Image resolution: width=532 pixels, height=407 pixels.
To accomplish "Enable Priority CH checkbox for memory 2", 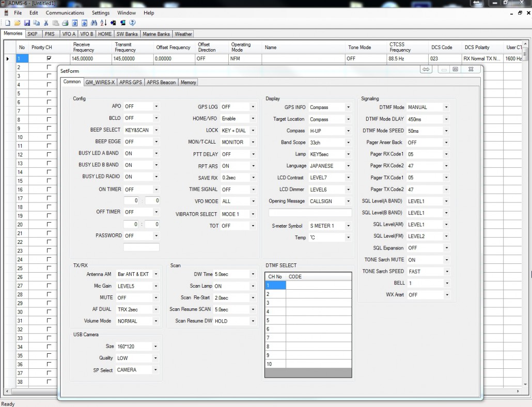I will [49, 67].
